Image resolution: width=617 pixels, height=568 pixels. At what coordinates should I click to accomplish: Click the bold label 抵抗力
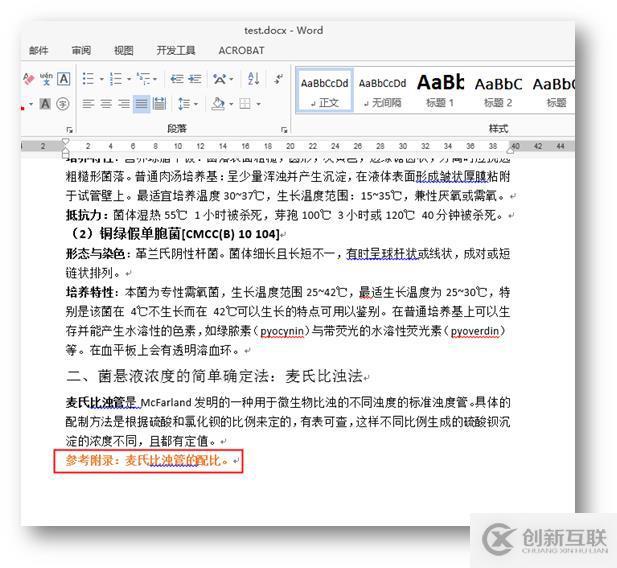coord(84,215)
